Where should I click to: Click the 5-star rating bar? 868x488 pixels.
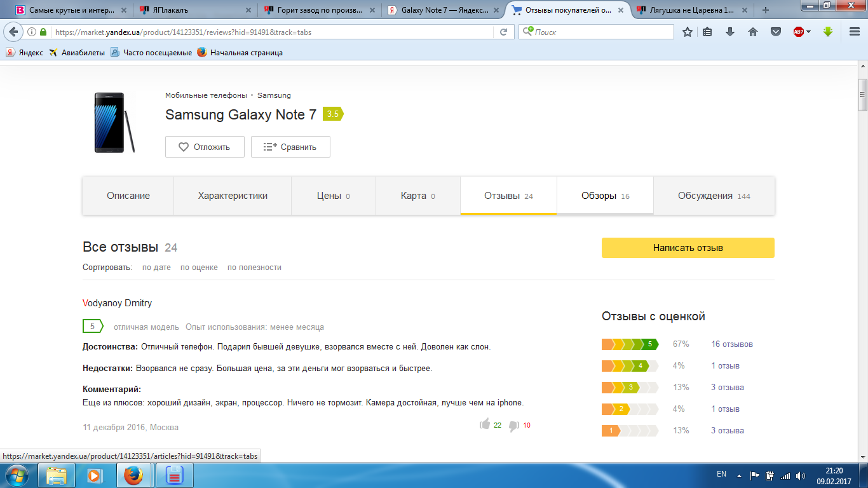click(630, 344)
